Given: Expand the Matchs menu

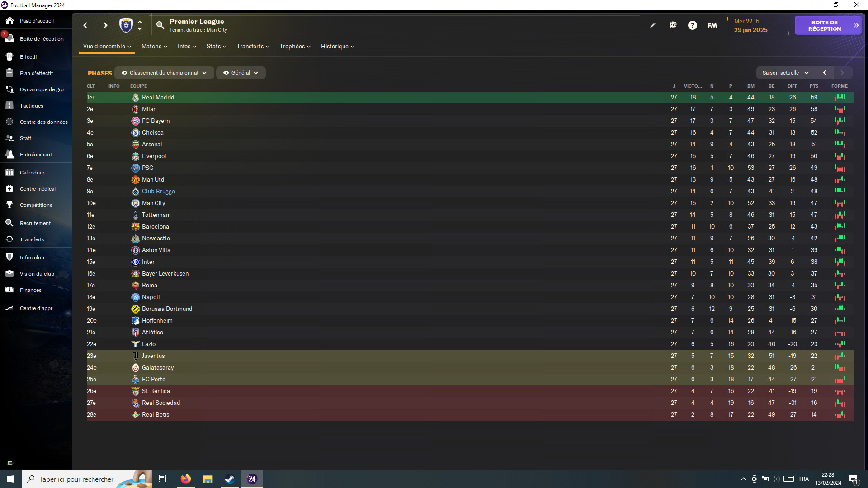Looking at the screenshot, I should (154, 47).
